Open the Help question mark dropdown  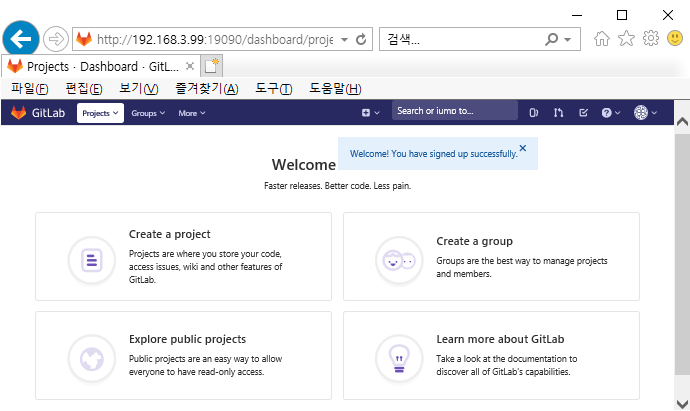click(611, 113)
